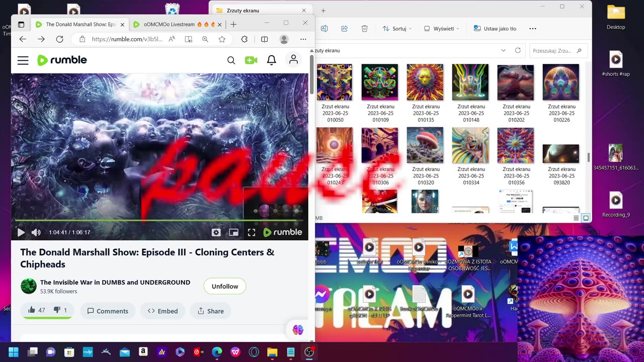The image size is (644, 362).
Task: Open video player settings gear
Action: click(216, 232)
